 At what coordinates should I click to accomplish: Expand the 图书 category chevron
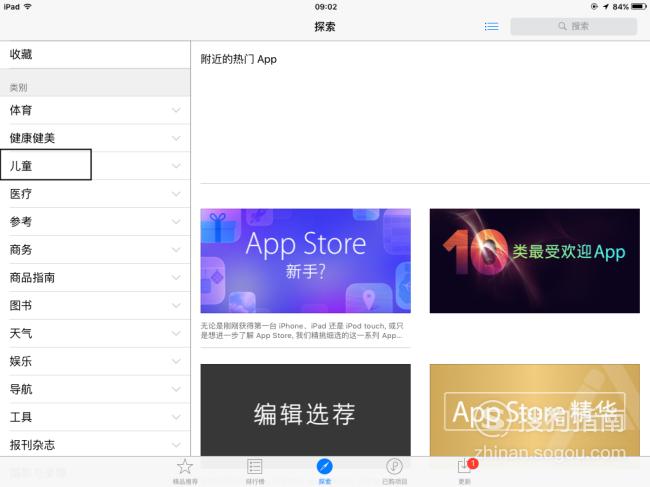pos(176,305)
